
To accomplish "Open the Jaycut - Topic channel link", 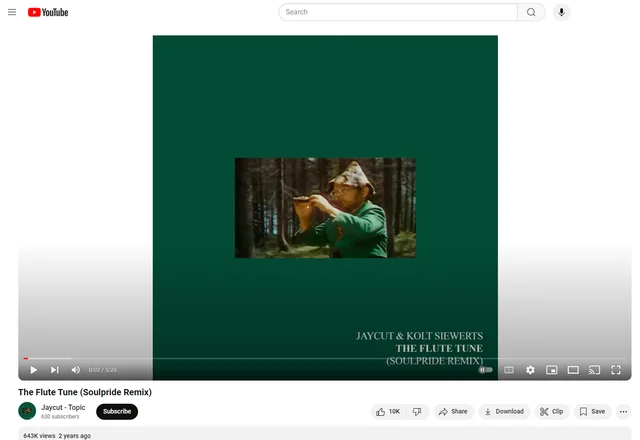I will click(x=63, y=407).
